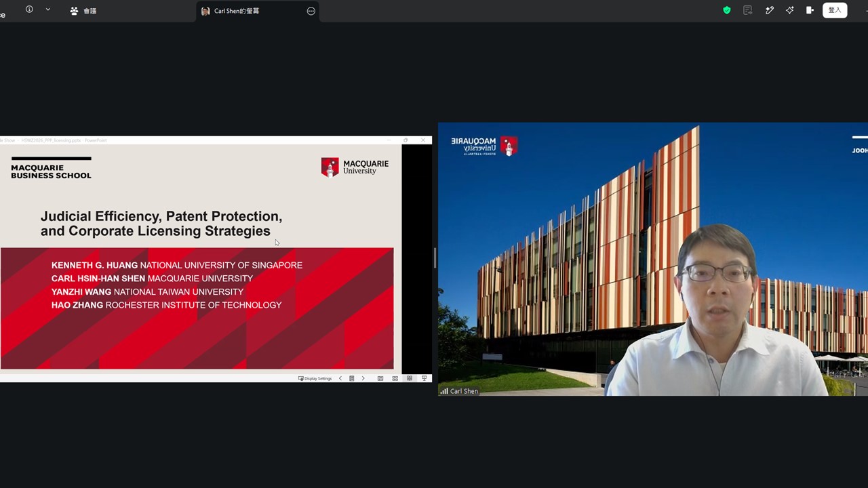This screenshot has width=868, height=488.
Task: Open the AI sparkle assistant icon
Action: click(x=790, y=10)
